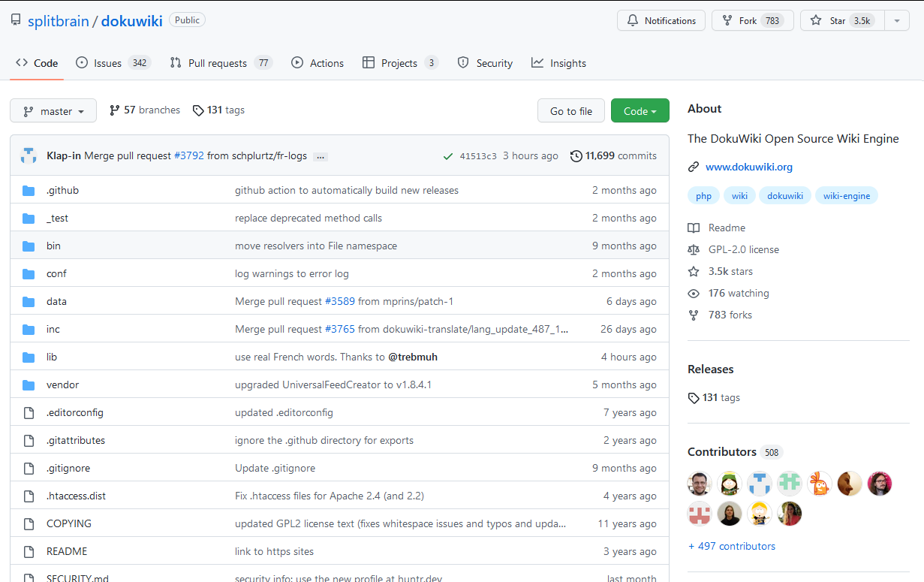The width and height of the screenshot is (924, 582).
Task: Open the Projects tab
Action: (x=400, y=63)
